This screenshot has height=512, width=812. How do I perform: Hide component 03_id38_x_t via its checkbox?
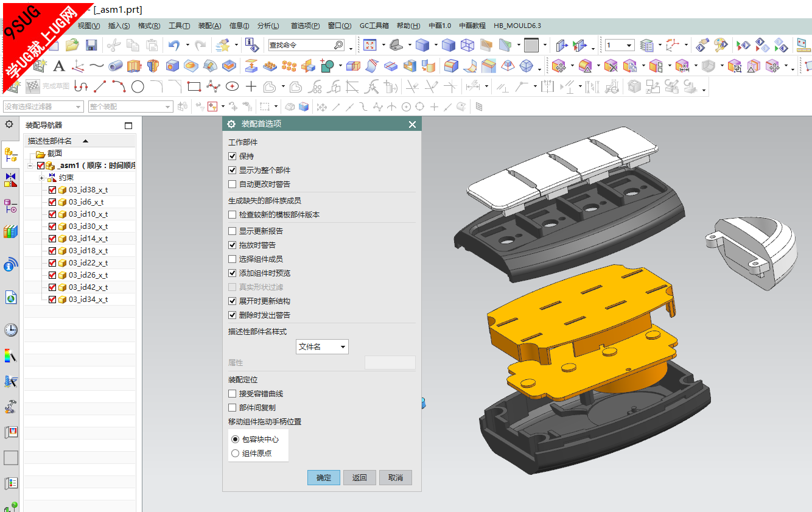(x=52, y=190)
